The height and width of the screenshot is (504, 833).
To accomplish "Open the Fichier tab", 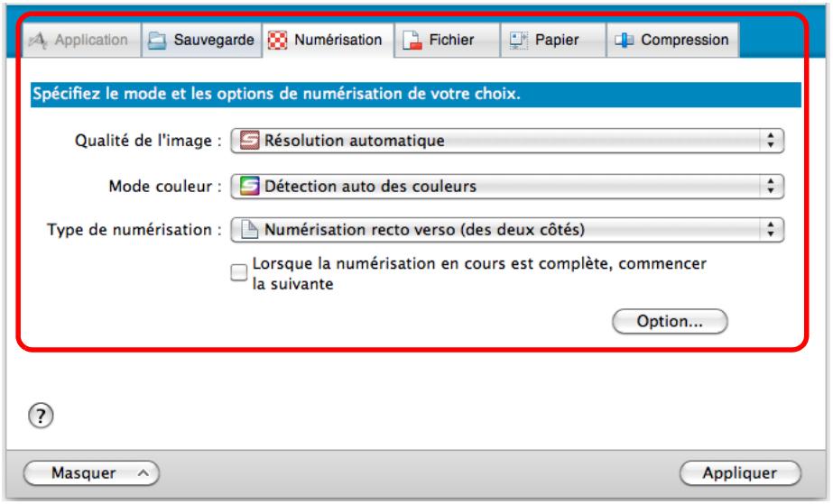I will click(x=447, y=40).
